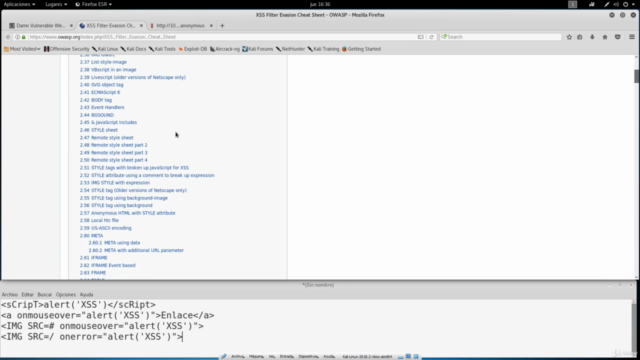Image resolution: width=640 pixels, height=360 pixels.
Task: Open the downloads arrow icon
Action: (x=592, y=37)
